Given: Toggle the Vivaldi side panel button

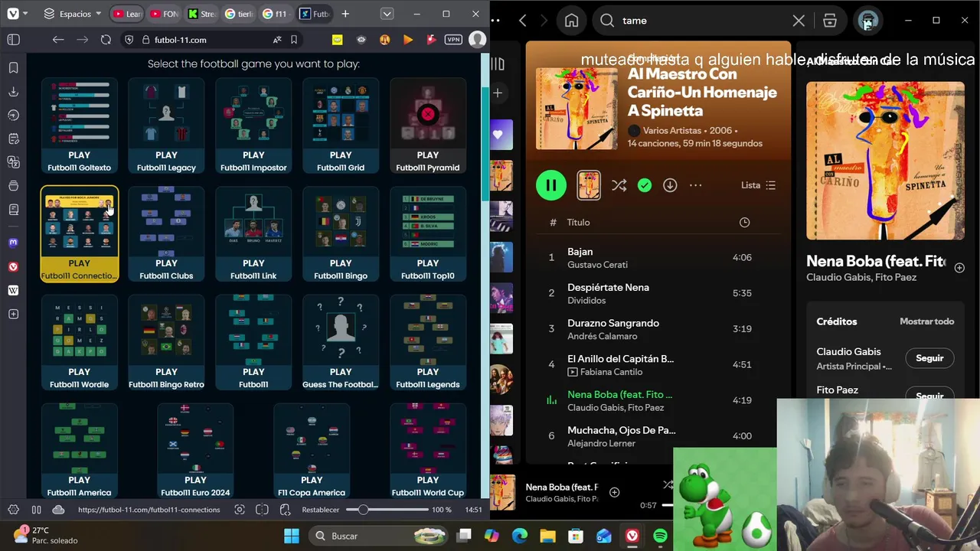Looking at the screenshot, I should [13, 40].
